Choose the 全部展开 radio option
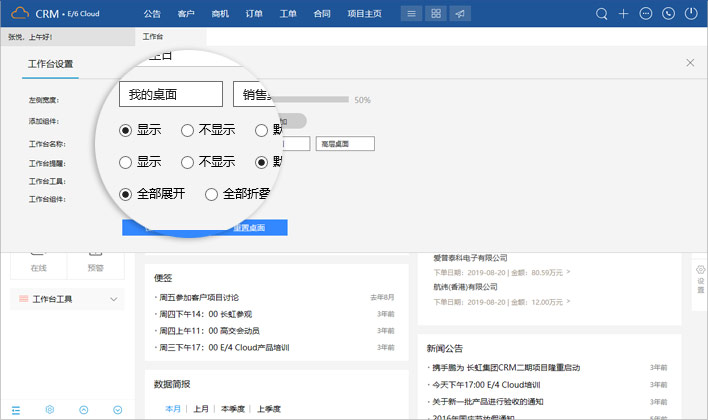This screenshot has width=708, height=420. click(x=125, y=194)
